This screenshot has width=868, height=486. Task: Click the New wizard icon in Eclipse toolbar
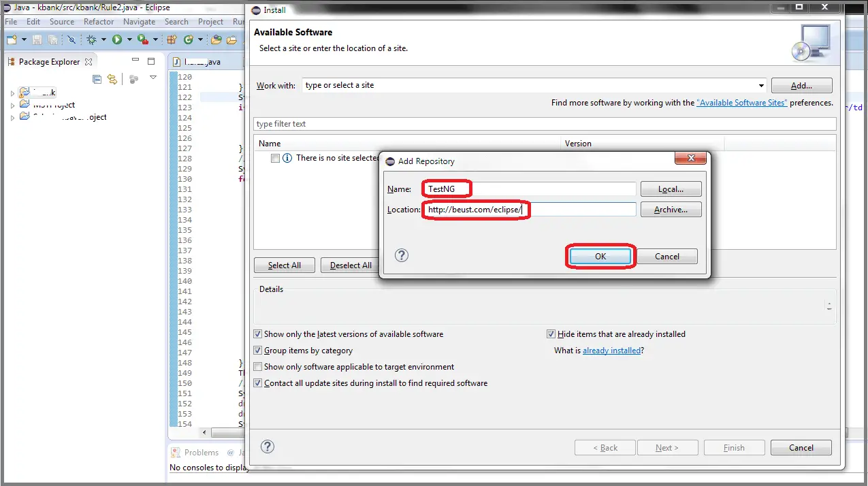[12, 39]
